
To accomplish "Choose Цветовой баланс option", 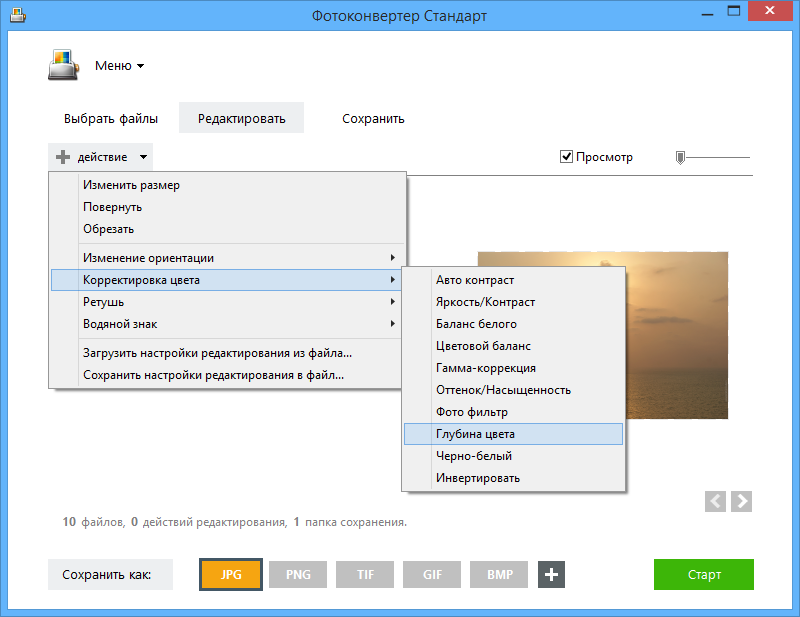I will pyautogui.click(x=513, y=345).
